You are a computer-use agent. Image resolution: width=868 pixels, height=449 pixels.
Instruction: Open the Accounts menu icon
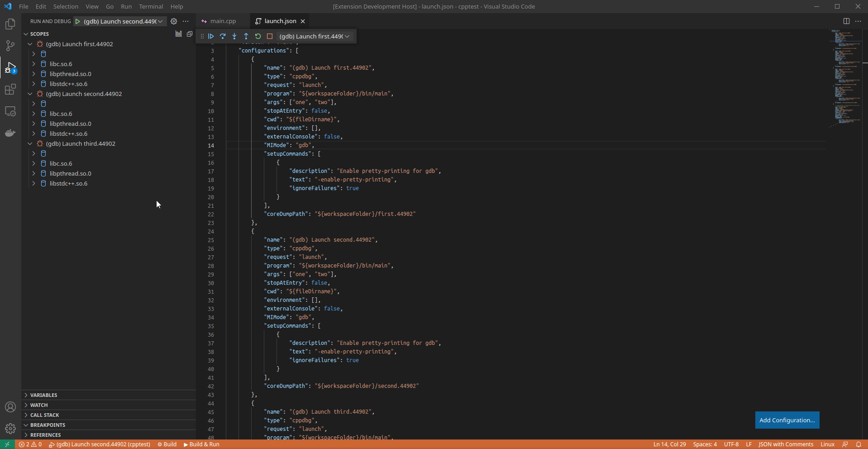[x=10, y=407]
